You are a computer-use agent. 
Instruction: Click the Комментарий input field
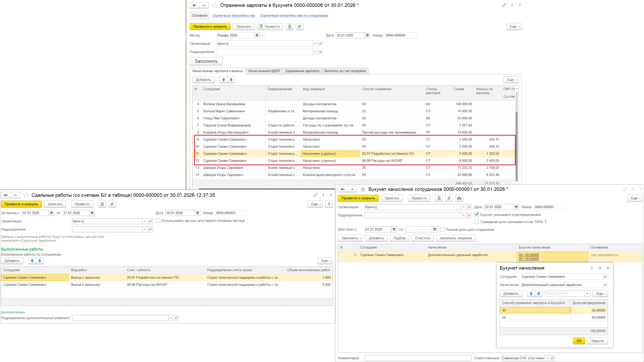[418, 358]
